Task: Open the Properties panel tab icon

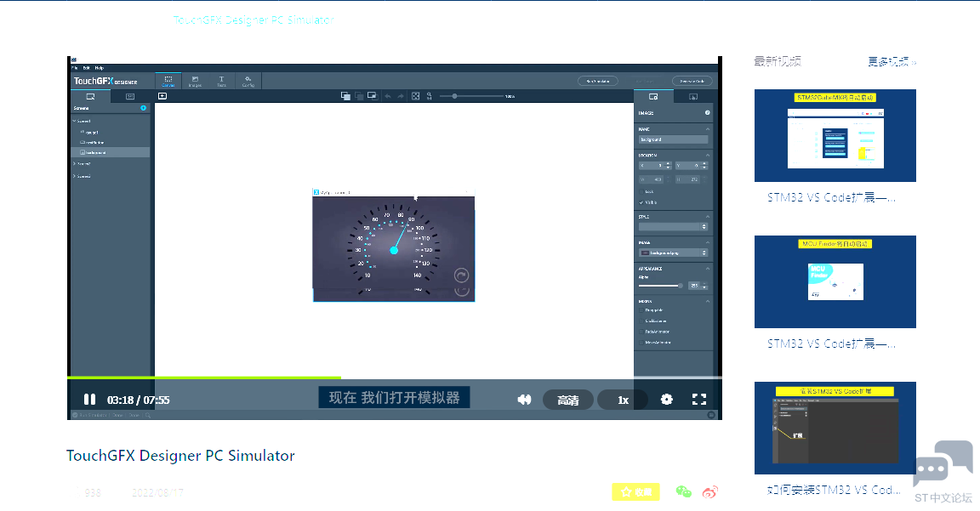Action: 653,97
